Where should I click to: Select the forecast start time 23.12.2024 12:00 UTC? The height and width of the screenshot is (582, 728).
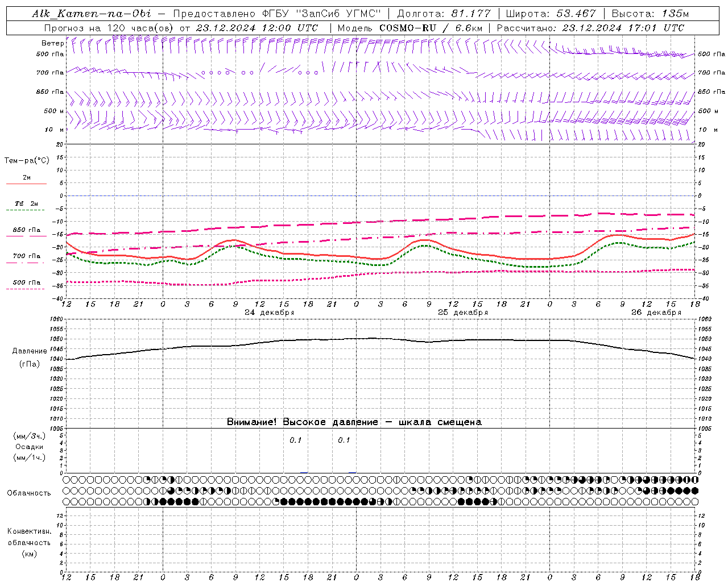coord(257,27)
